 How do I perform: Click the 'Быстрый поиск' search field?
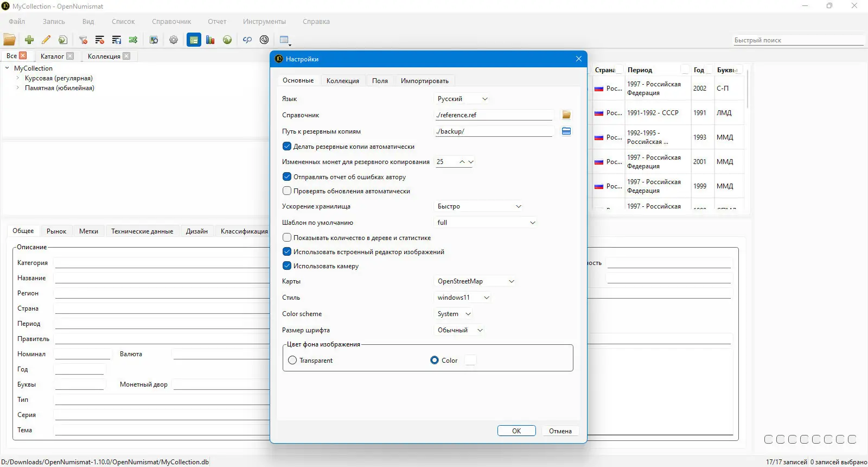click(798, 40)
